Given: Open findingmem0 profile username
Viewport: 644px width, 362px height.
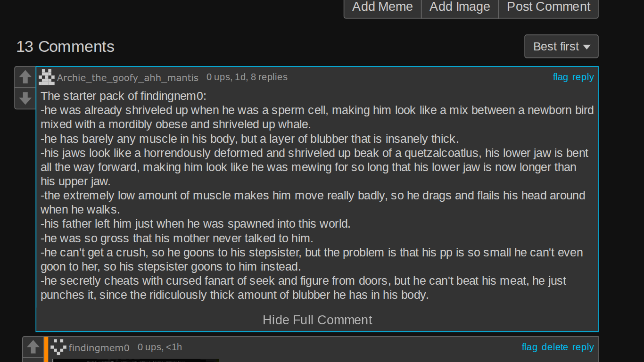Looking at the screenshot, I should 99,348.
